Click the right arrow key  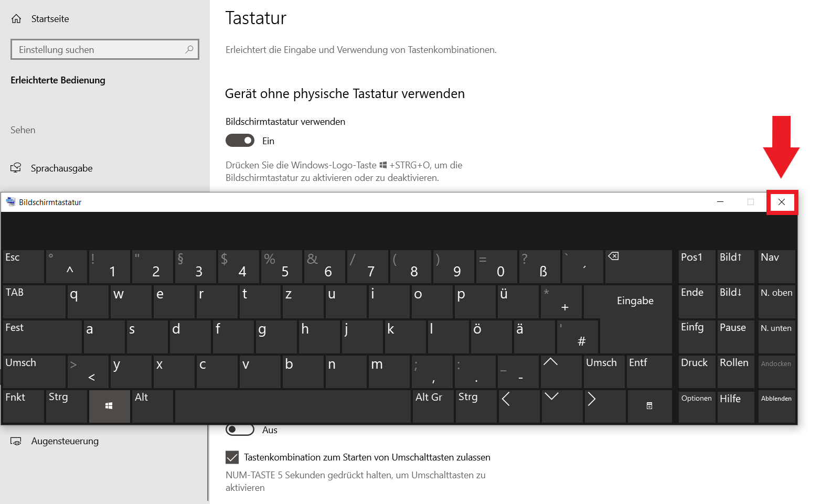coord(605,406)
